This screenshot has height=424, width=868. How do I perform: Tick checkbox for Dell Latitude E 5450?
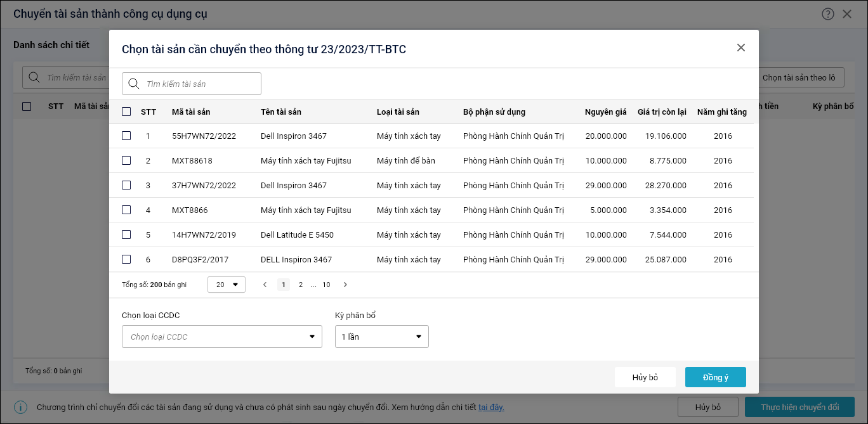coord(126,234)
